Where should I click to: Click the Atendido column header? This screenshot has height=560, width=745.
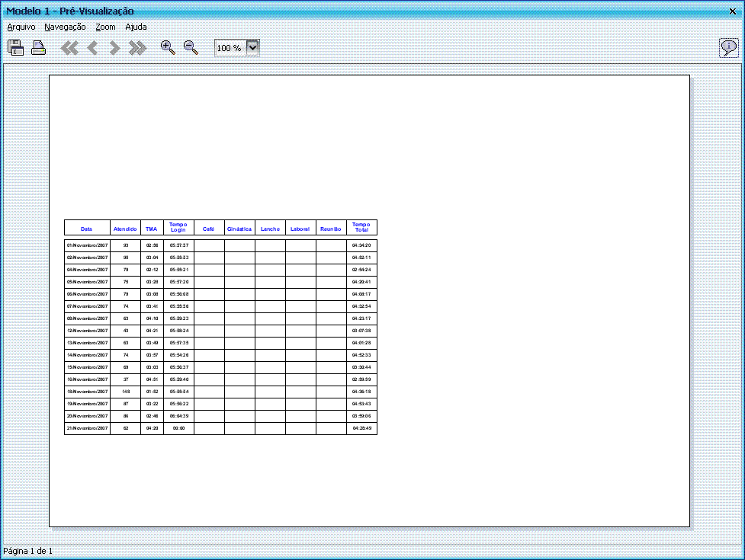[125, 228]
